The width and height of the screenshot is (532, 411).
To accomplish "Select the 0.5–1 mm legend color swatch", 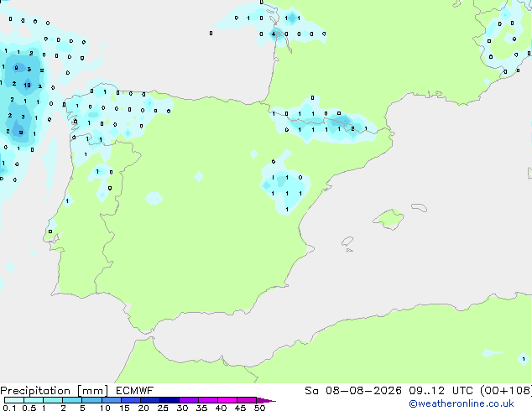I will click(34, 400).
